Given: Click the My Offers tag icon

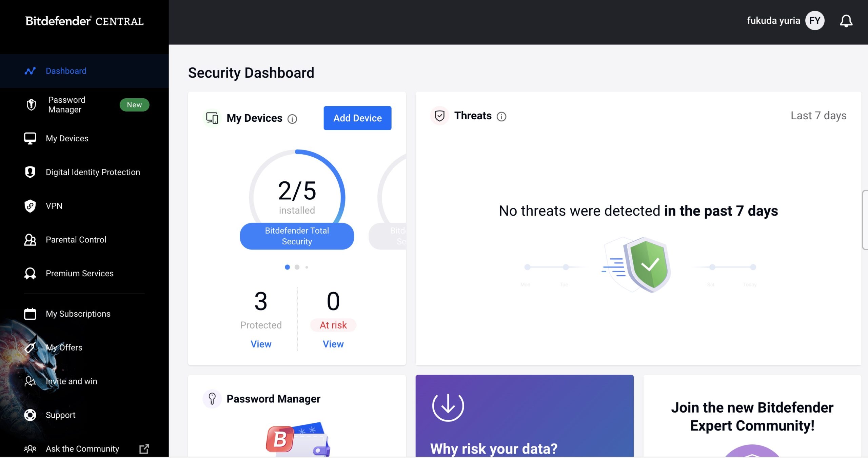Looking at the screenshot, I should [30, 347].
